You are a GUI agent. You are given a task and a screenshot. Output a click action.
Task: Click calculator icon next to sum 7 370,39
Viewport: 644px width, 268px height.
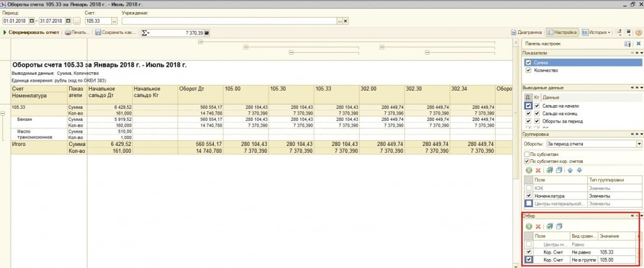[x=206, y=33]
